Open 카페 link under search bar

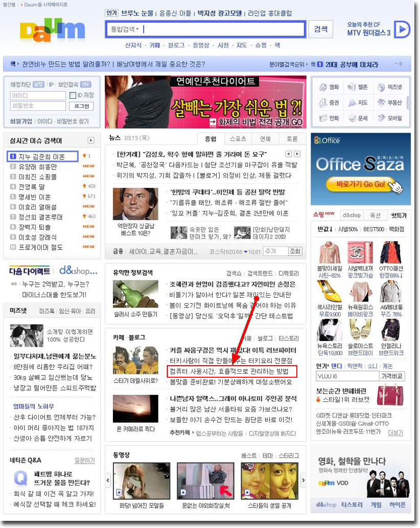(155, 45)
